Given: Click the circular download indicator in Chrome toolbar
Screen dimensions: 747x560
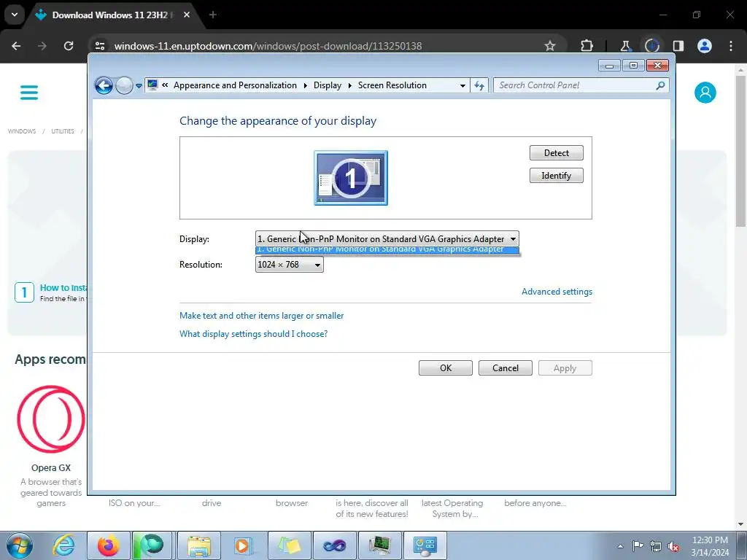Looking at the screenshot, I should point(651,46).
